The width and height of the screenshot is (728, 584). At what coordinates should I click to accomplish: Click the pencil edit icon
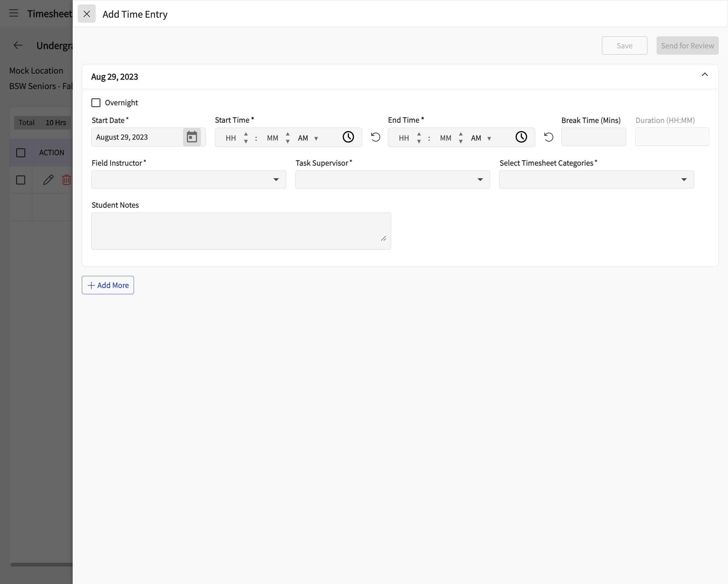(x=48, y=180)
